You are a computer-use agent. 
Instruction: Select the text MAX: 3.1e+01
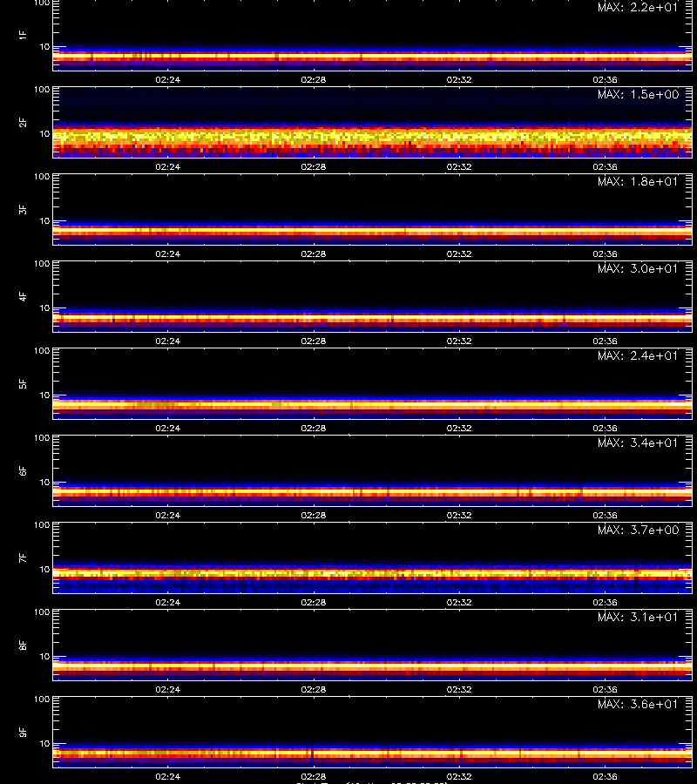(x=638, y=617)
